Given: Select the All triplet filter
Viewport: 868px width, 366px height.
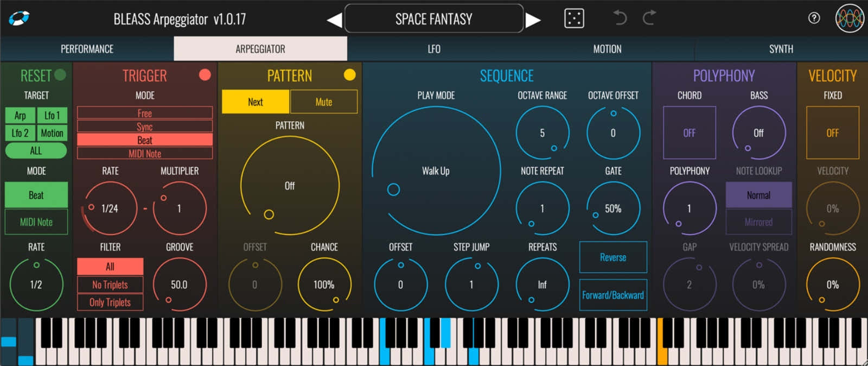Looking at the screenshot, I should 110,266.
